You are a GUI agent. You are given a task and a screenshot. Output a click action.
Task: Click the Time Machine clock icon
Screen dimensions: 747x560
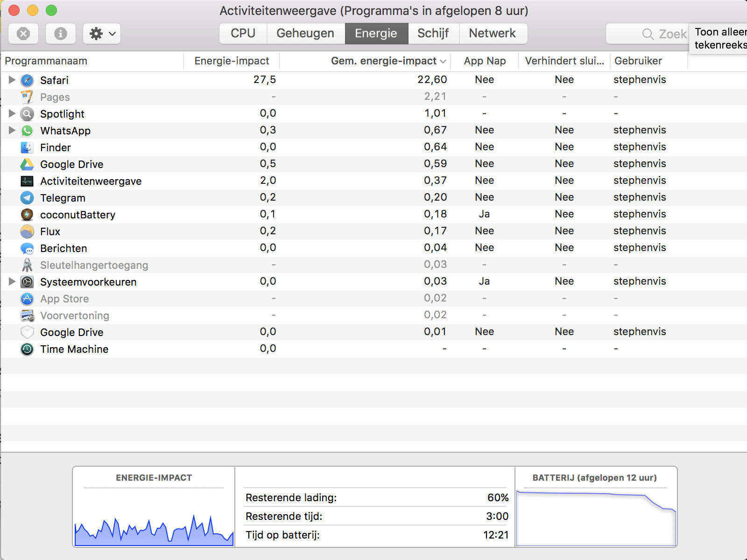click(27, 349)
